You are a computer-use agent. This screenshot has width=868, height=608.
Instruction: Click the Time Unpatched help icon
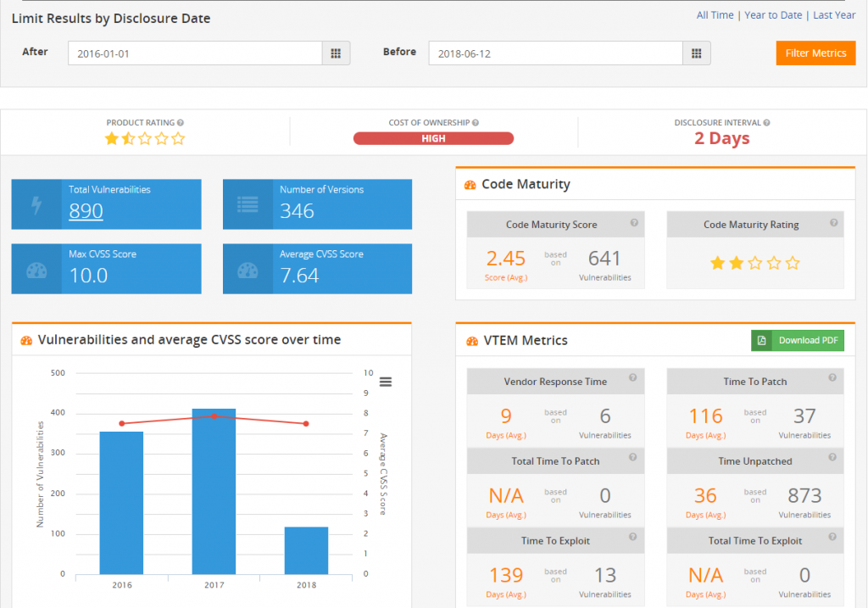[832, 458]
